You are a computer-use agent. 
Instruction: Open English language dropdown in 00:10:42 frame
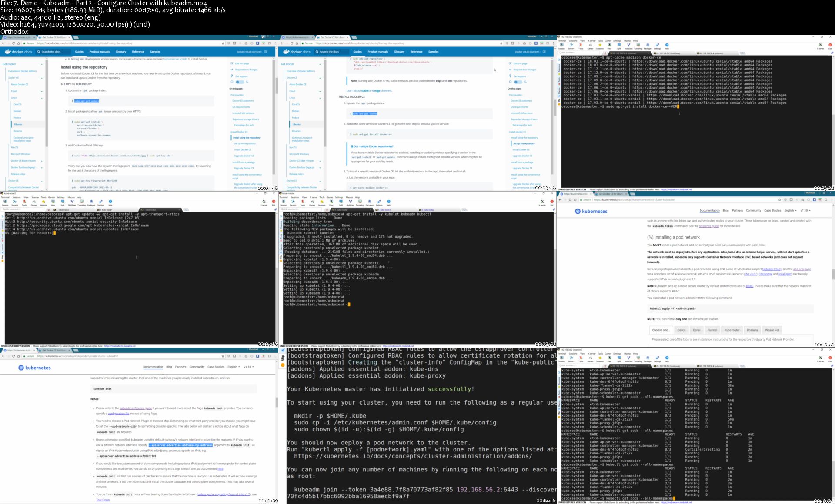tap(790, 210)
